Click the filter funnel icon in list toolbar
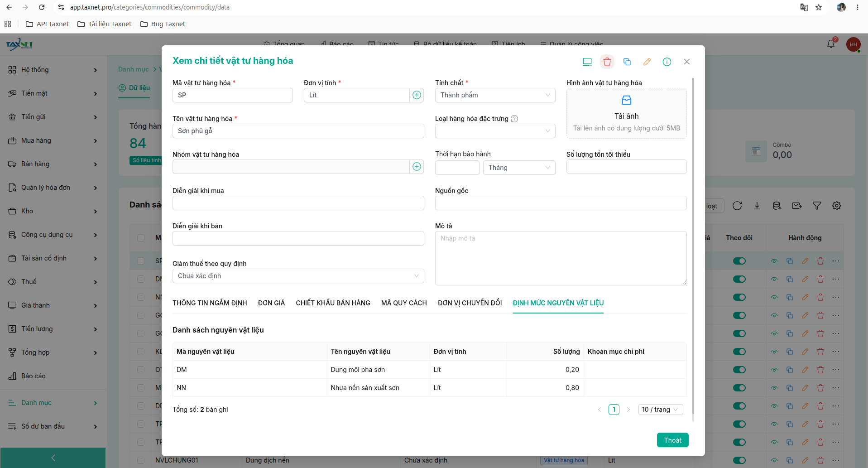Viewport: 868px width, 468px height. tap(816, 206)
